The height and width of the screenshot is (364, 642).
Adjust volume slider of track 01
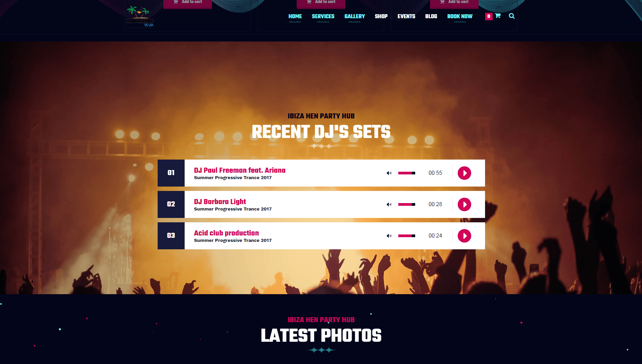click(x=406, y=173)
